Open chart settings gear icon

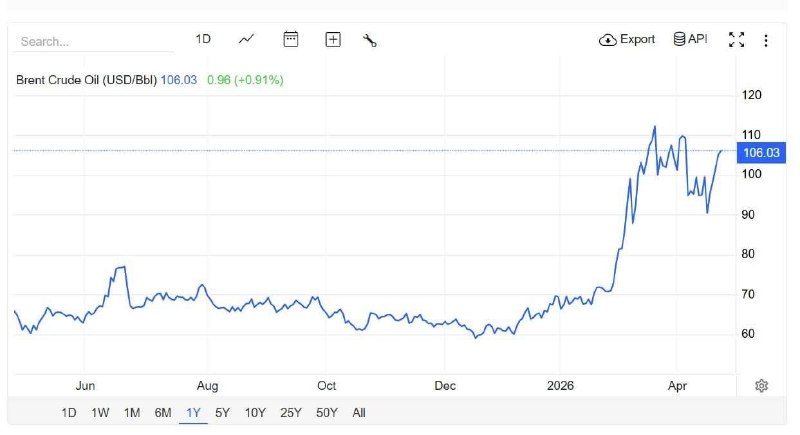pyautogui.click(x=762, y=386)
